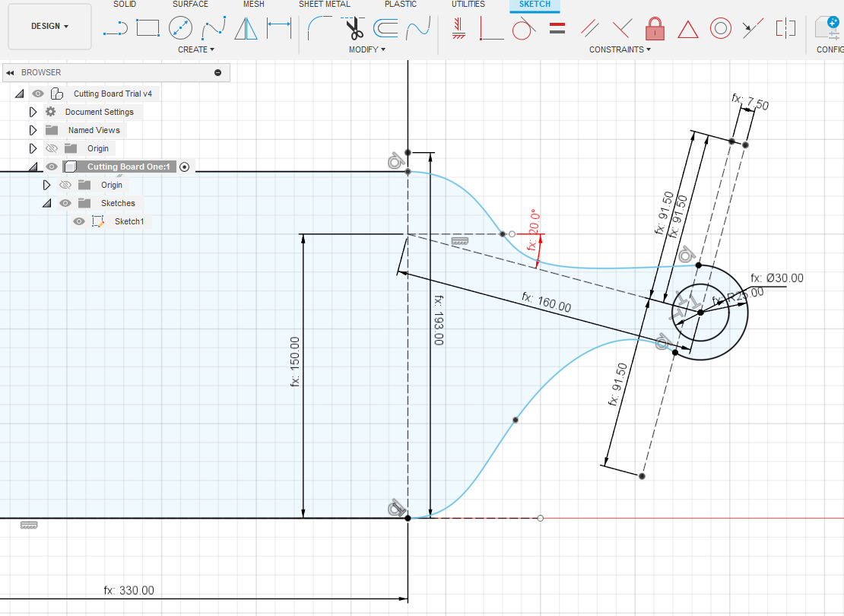
Task: Apply the Concentric constraint
Action: (719, 29)
